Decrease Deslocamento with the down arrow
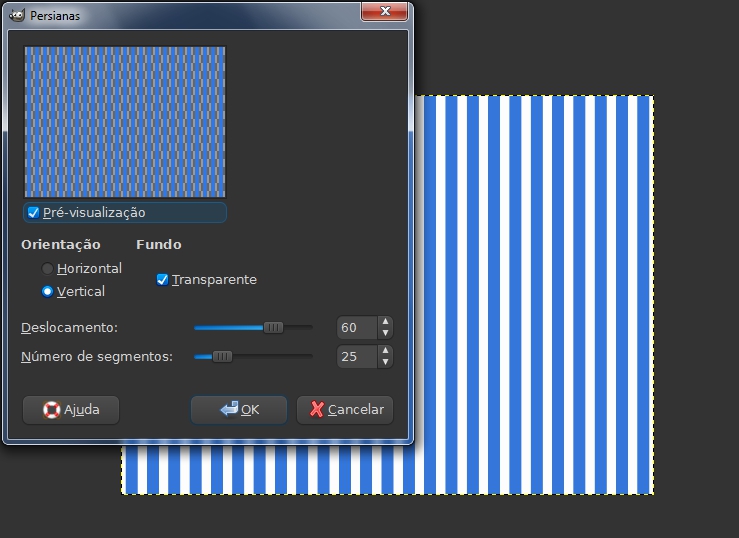Screen dimensions: 739x538 (385, 333)
